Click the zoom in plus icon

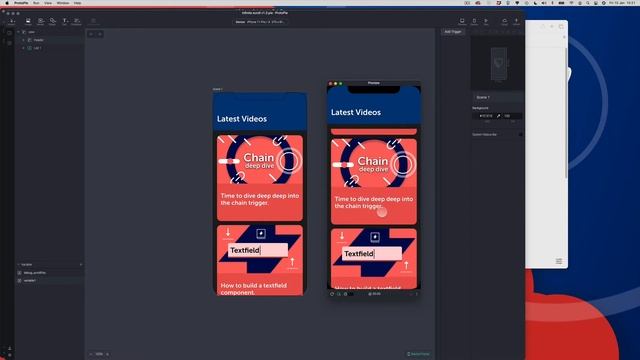tap(107, 354)
